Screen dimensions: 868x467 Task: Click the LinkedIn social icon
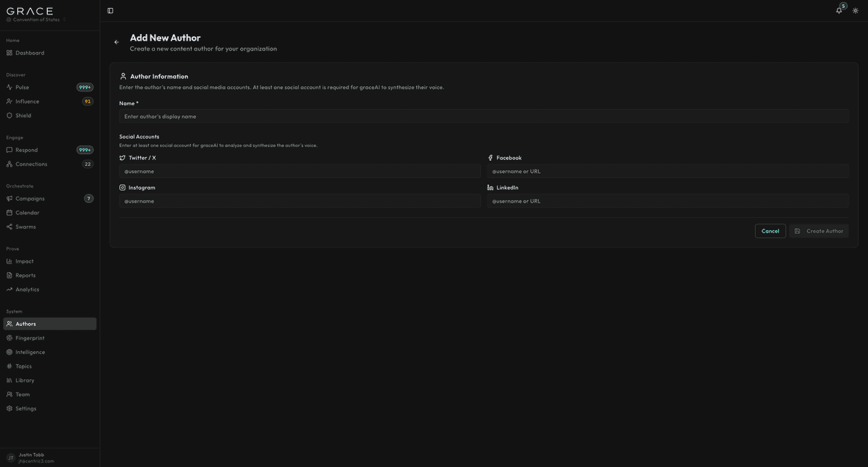(490, 187)
